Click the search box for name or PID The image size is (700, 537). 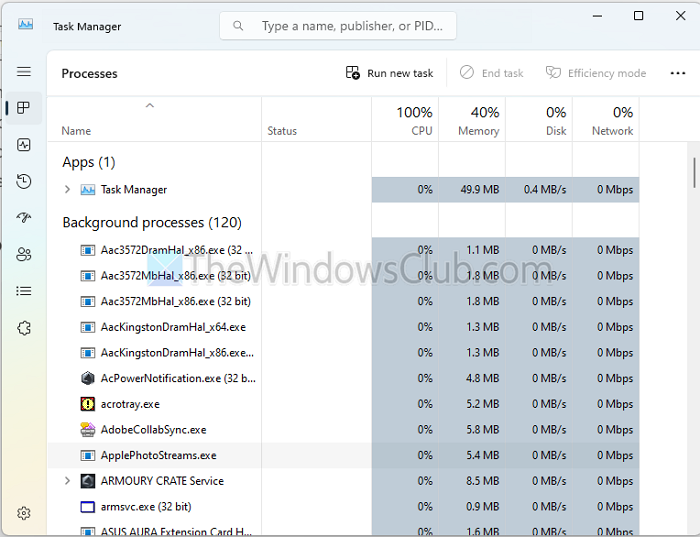(338, 26)
